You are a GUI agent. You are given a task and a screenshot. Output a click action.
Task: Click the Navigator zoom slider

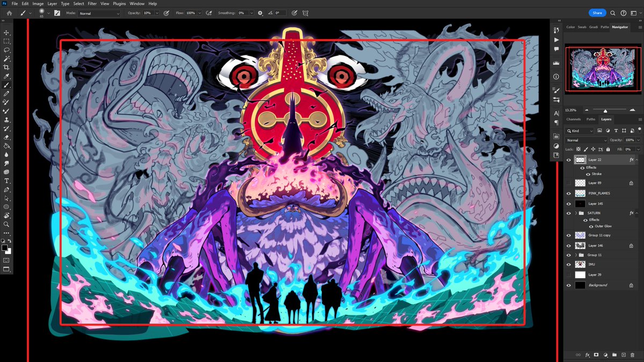click(605, 111)
